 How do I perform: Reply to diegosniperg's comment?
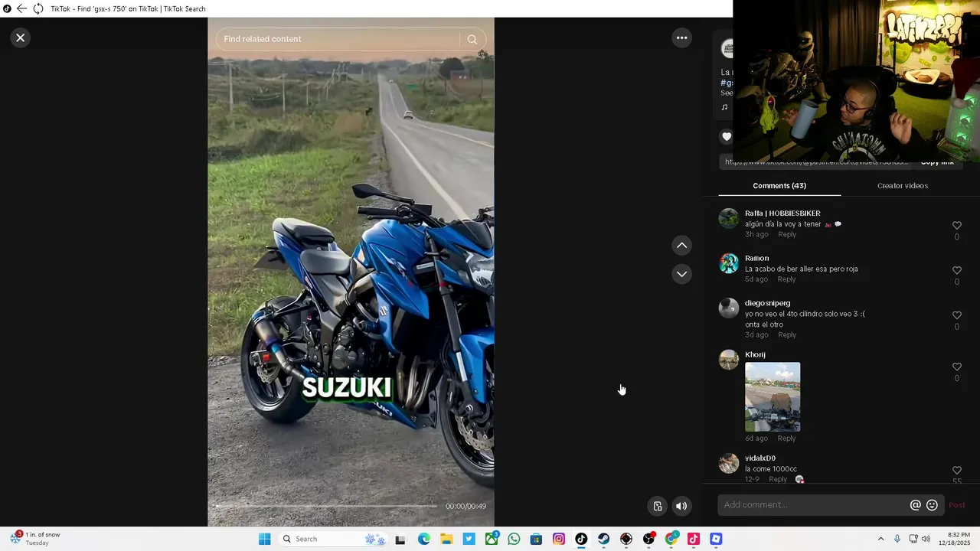(787, 334)
